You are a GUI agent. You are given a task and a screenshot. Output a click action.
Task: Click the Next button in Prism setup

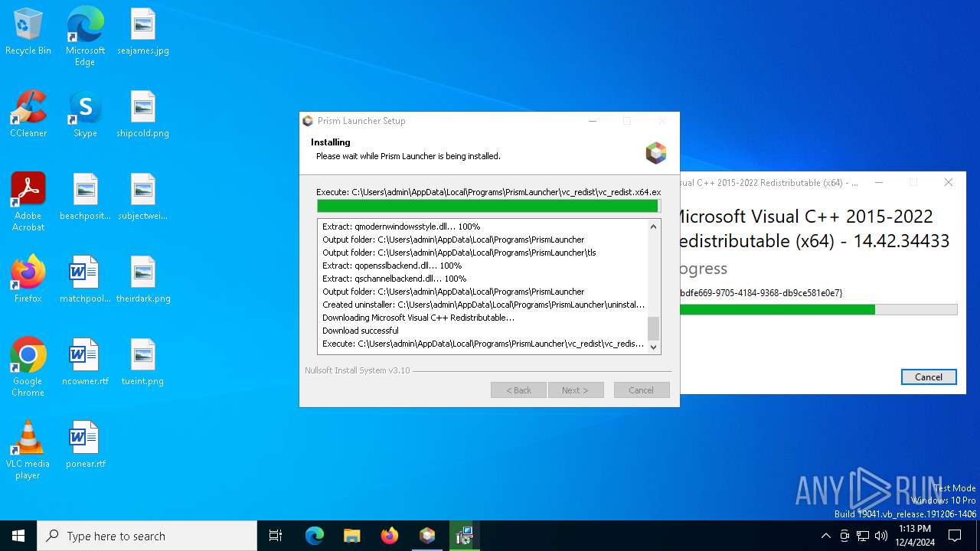click(x=576, y=390)
